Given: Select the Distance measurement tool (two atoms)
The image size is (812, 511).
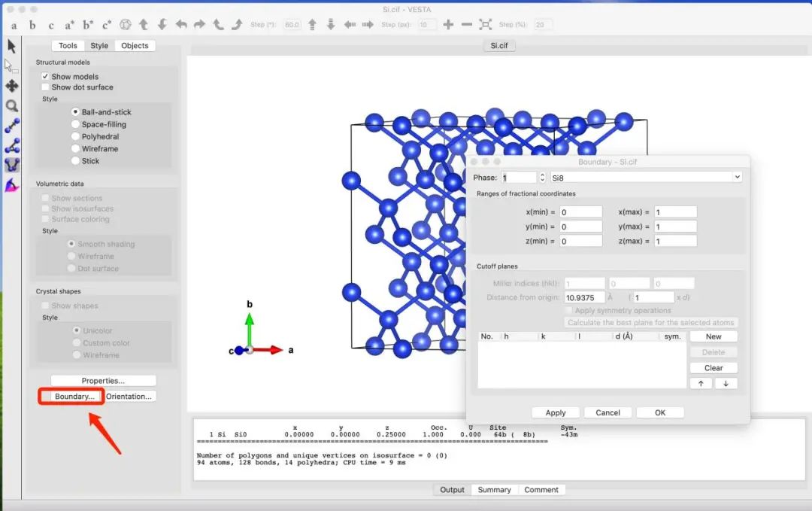Looking at the screenshot, I should [x=12, y=126].
